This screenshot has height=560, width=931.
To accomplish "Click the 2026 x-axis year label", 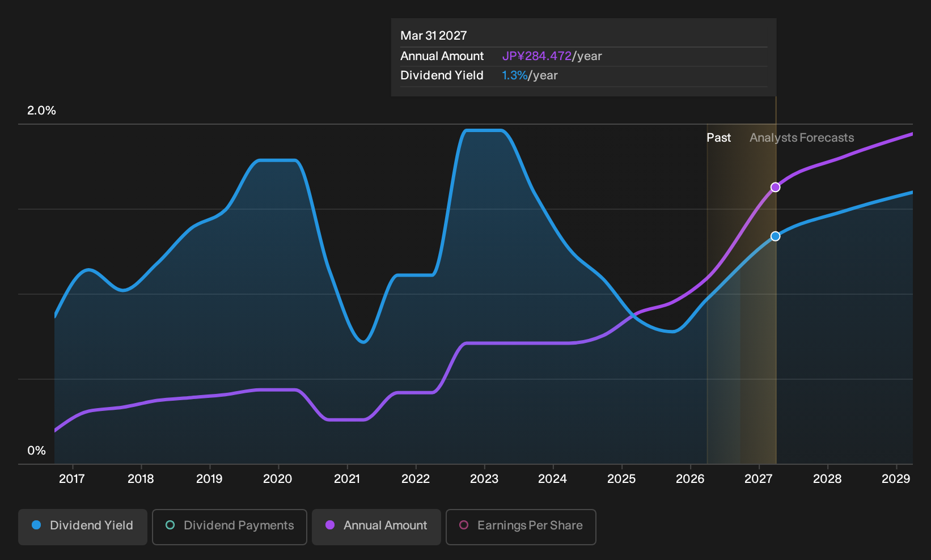I will click(690, 478).
